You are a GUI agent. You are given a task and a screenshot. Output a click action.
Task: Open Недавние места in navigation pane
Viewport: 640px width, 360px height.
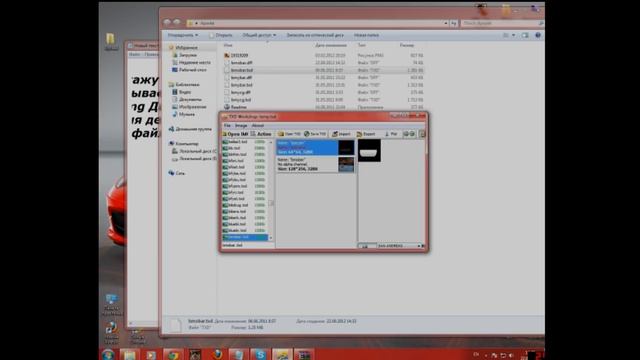194,62
